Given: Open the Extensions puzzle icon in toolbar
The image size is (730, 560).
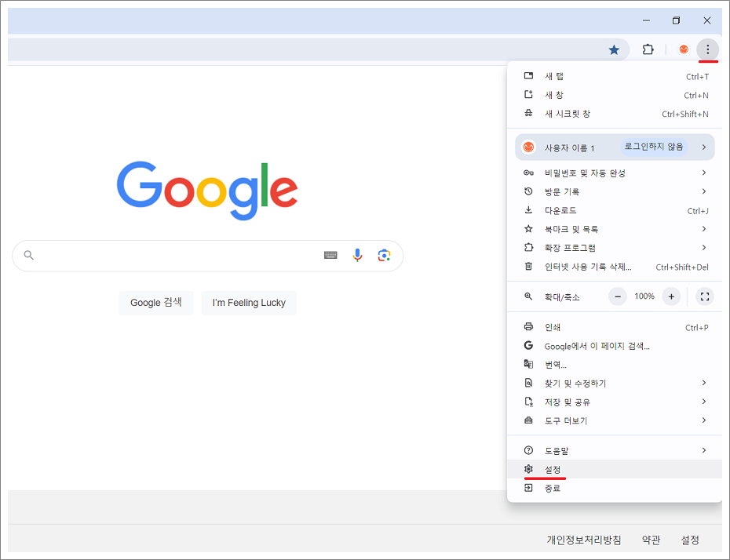Looking at the screenshot, I should pos(648,49).
